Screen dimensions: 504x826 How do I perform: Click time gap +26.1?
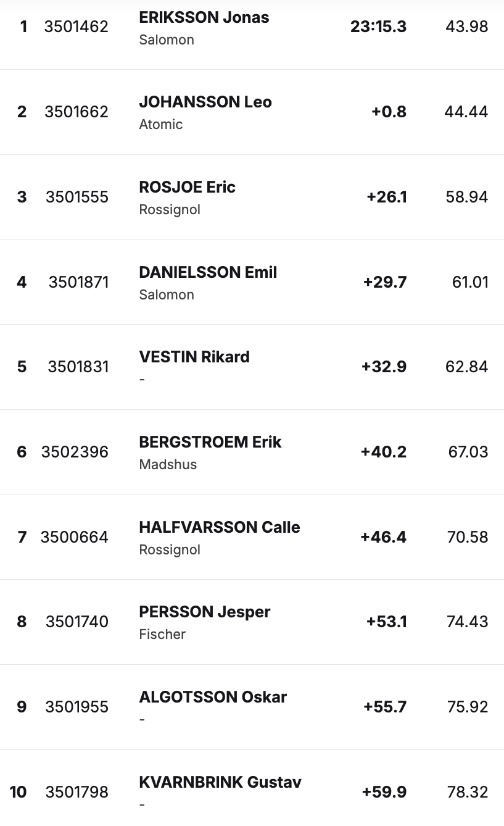coord(386,197)
